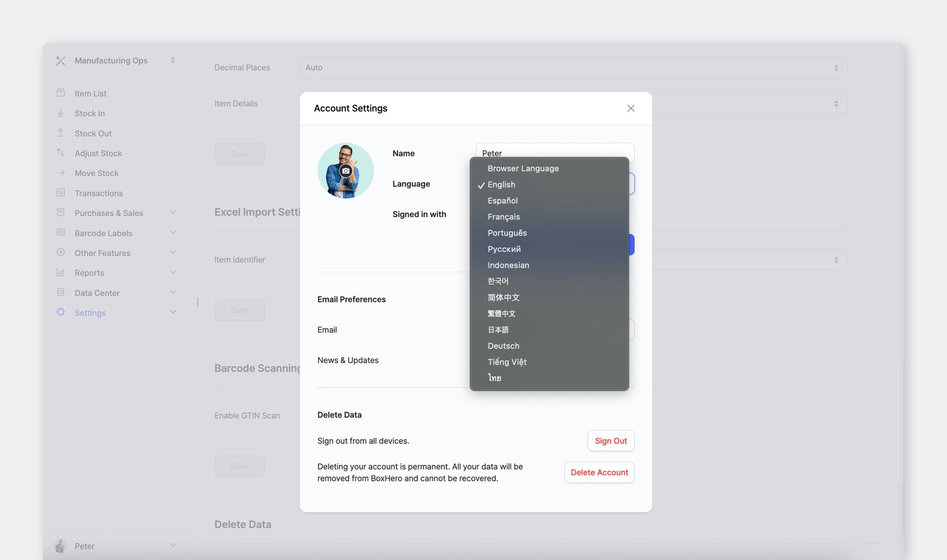Open the Manufacturing Ops team switcher

173,60
